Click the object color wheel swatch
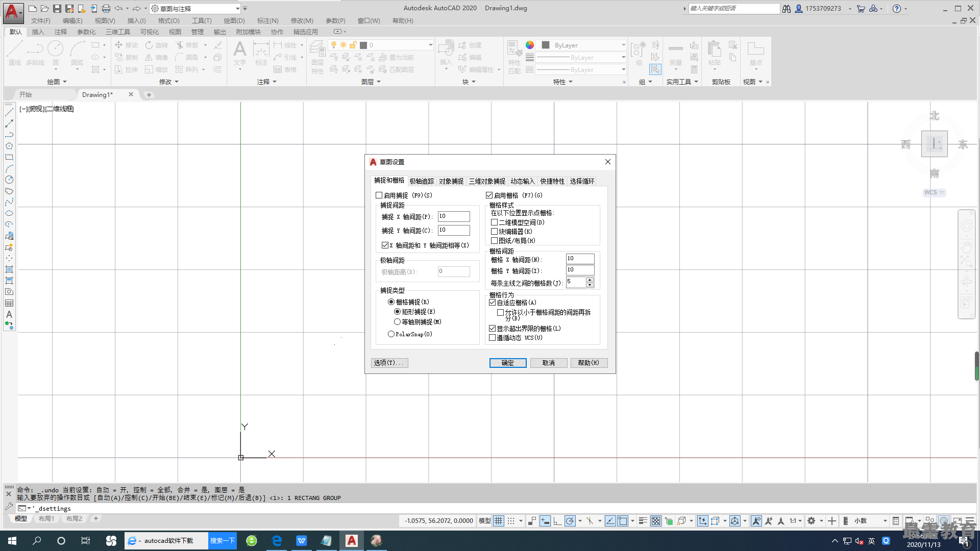 530,45
